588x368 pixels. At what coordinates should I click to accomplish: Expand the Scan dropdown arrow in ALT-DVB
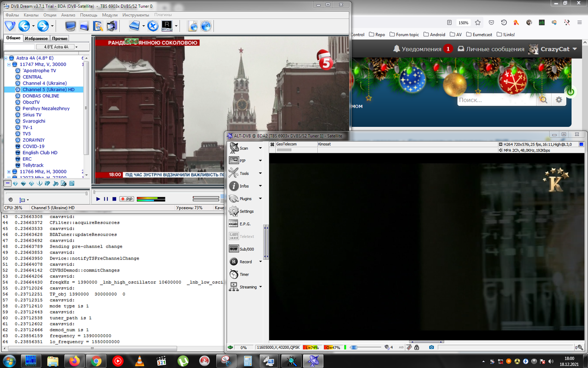[x=260, y=148]
